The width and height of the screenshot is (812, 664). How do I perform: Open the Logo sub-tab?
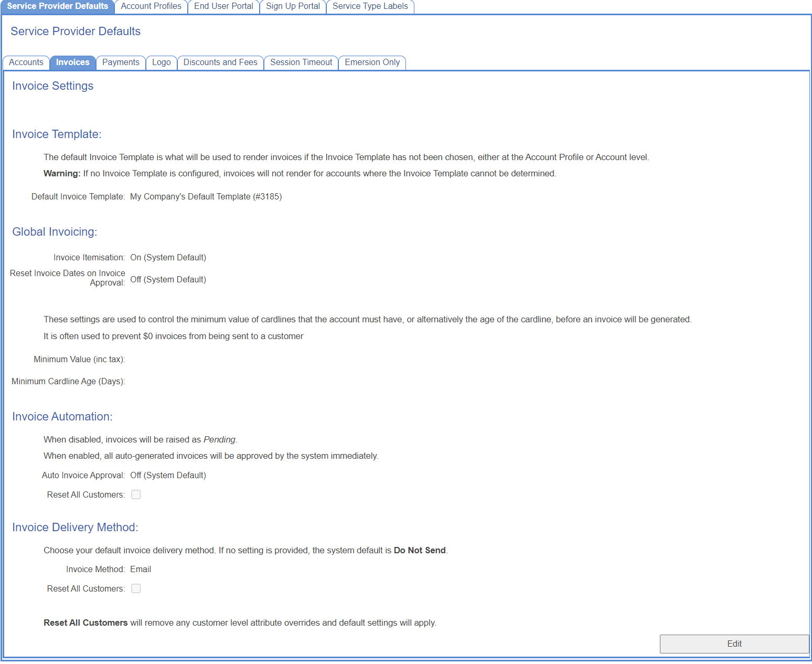[161, 62]
